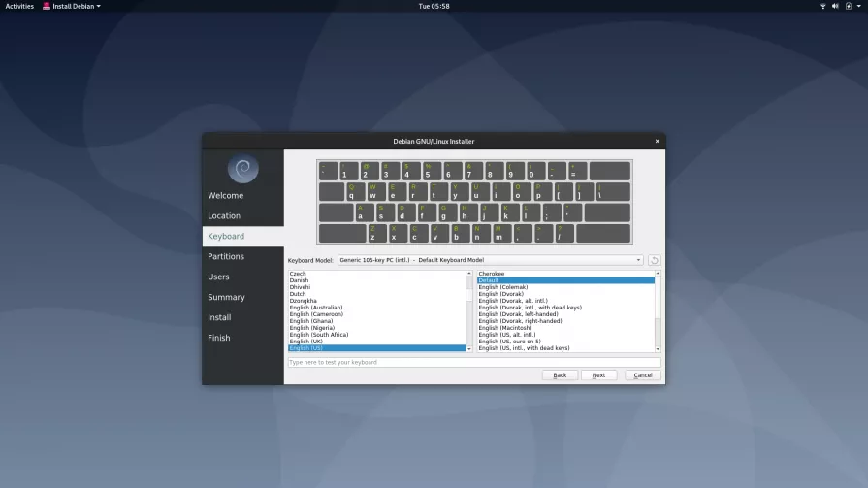Close the Debian installer window

[658, 142]
